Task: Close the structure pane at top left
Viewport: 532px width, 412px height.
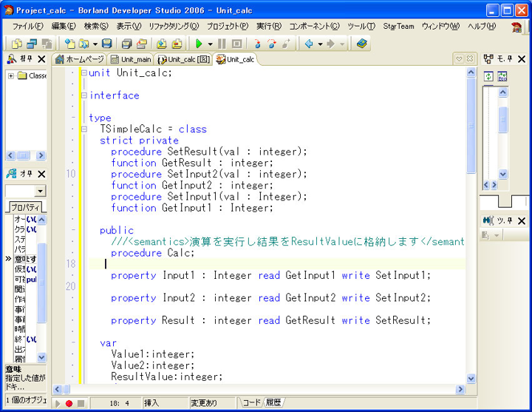Action: click(x=41, y=59)
